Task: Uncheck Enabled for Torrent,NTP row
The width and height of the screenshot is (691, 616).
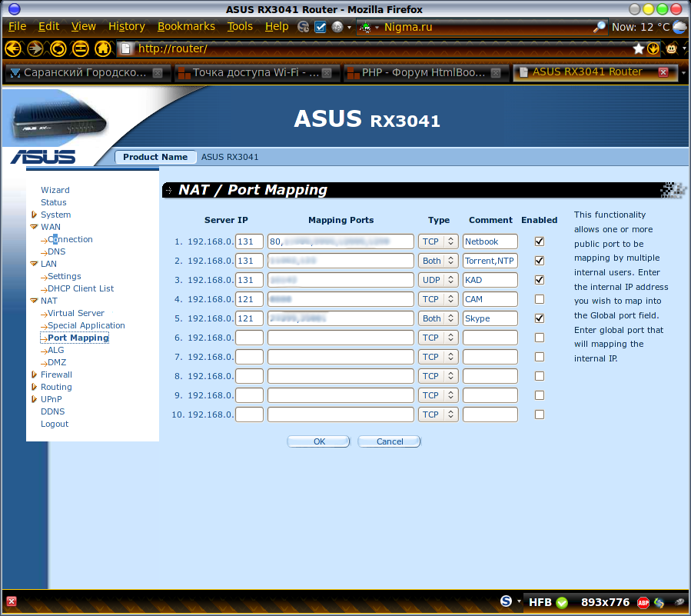Action: tap(540, 261)
